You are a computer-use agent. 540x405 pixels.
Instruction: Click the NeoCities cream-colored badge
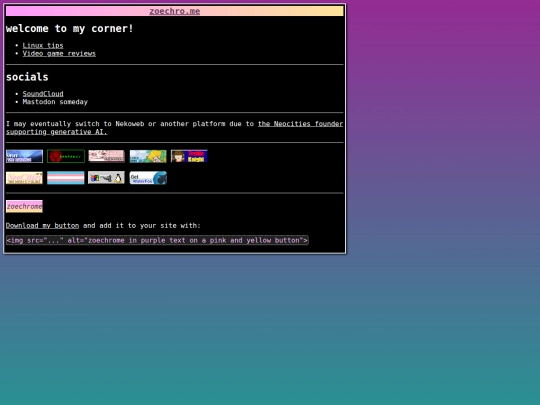pyautogui.click(x=24, y=178)
